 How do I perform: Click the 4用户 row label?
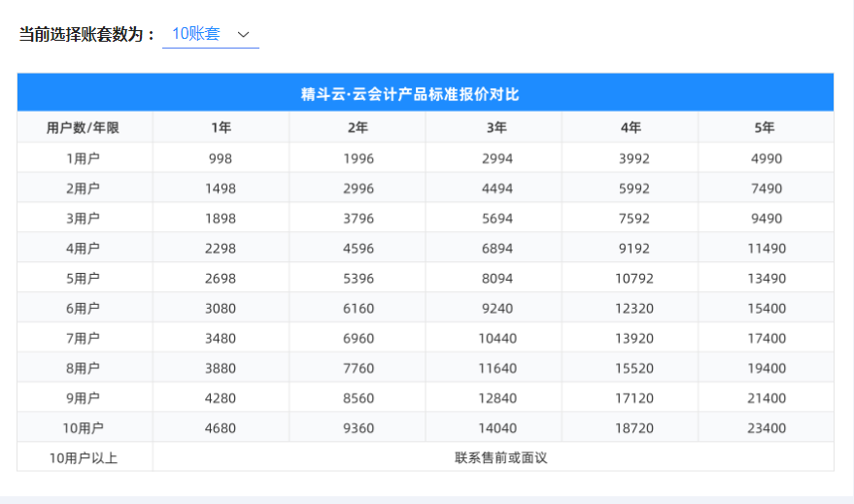tap(85, 248)
